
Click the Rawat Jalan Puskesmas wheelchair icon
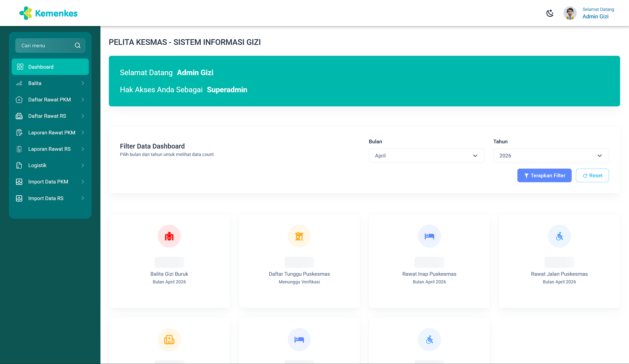(x=559, y=236)
